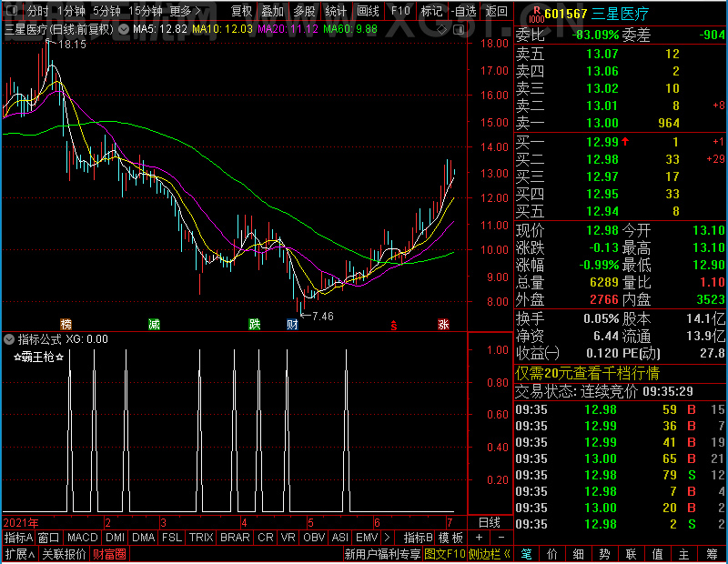Open dropdown next to 三星医疗(日线,前复权)
Image resolution: width=728 pixels, height=564 pixels.
pos(124,30)
